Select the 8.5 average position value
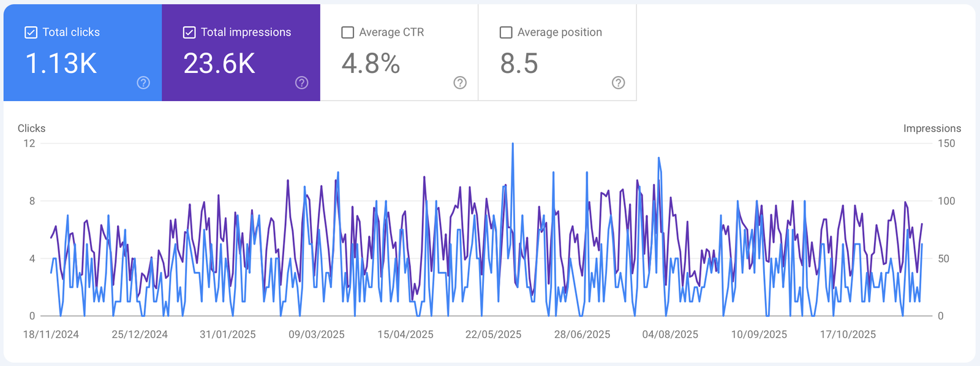The height and width of the screenshot is (366, 980). [519, 64]
